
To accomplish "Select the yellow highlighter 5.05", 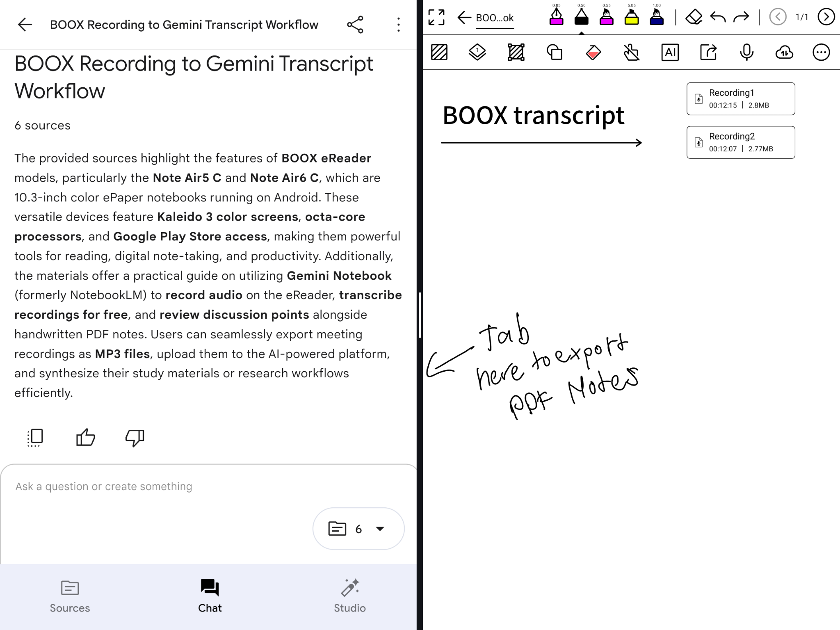I will pos(632,16).
